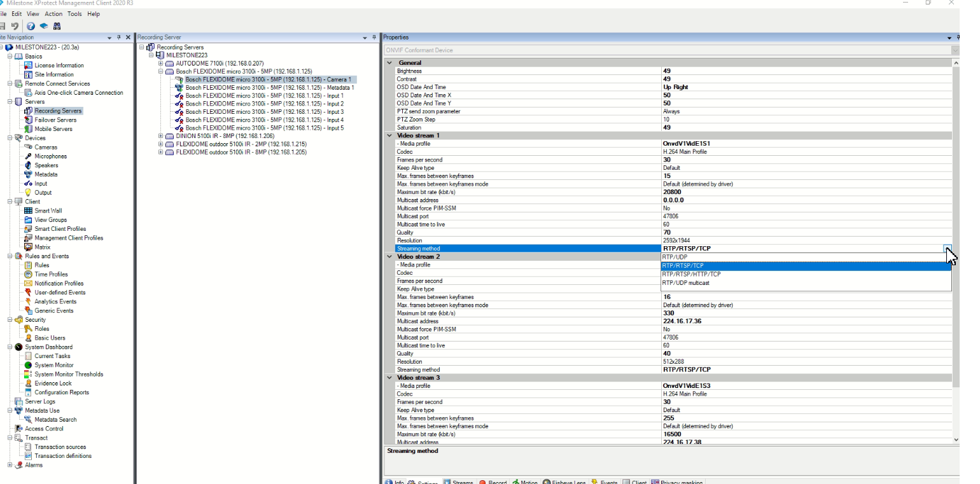Expand the DINION 5100i IR tree node
Image resolution: width=980 pixels, height=484 pixels.
[160, 135]
